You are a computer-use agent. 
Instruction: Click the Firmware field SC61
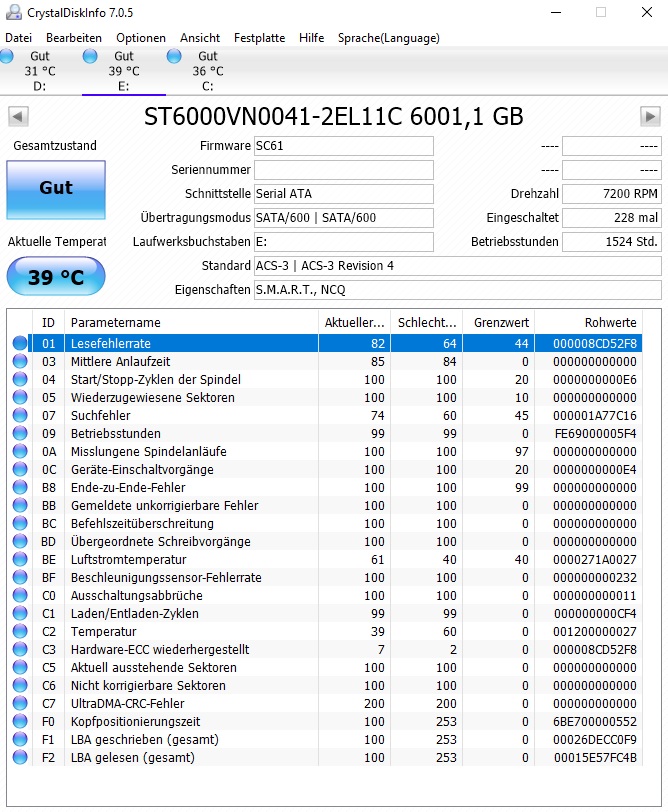click(344, 146)
